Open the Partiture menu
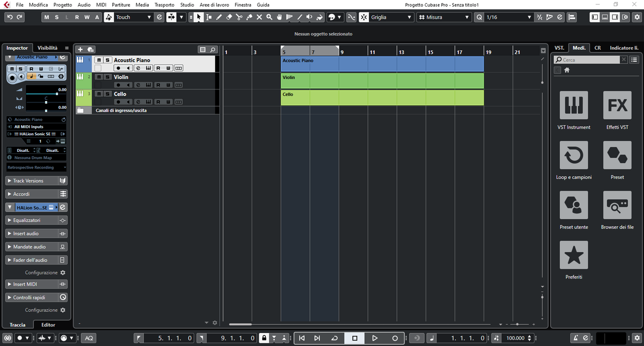Image resolution: width=644 pixels, height=346 pixels. tap(121, 5)
